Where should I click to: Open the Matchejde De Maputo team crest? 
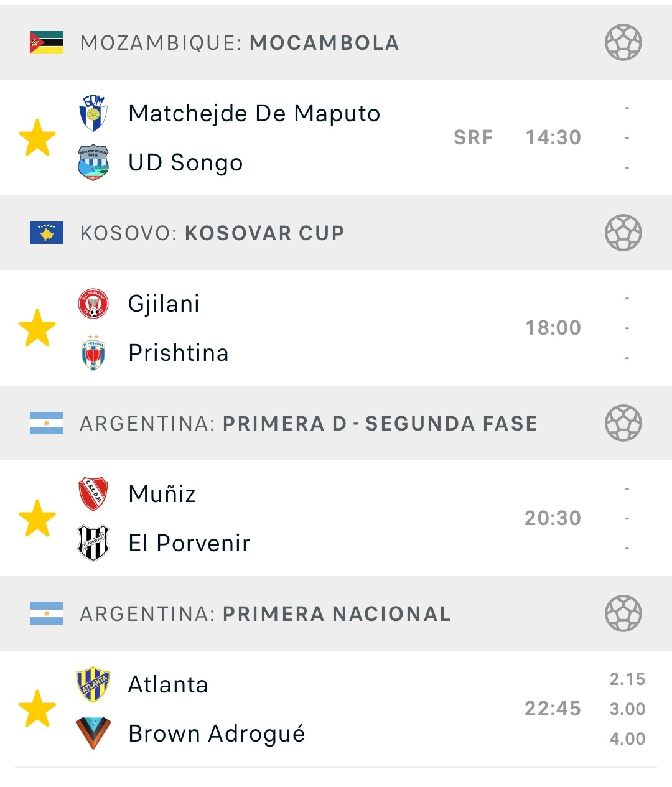93,113
